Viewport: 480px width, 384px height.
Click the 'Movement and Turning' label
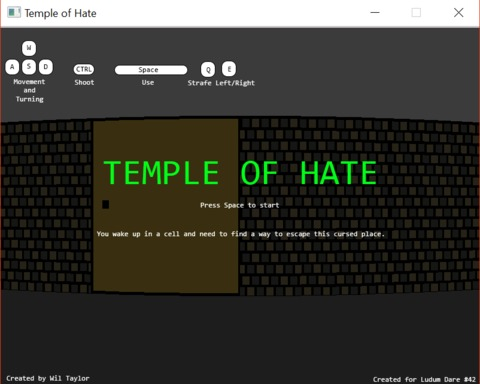29,90
